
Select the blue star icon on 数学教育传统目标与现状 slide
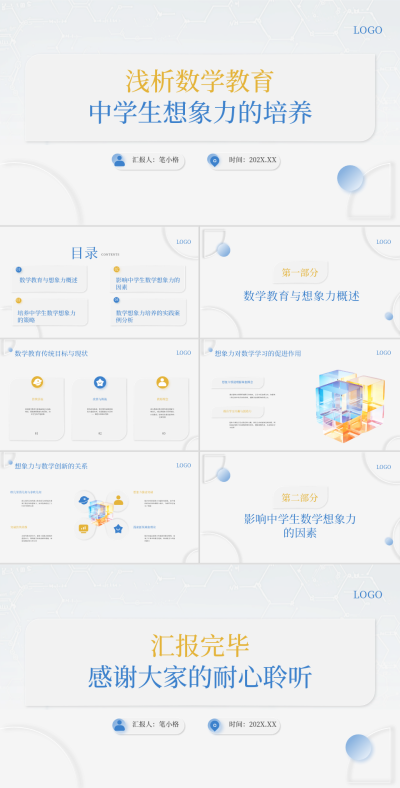(x=100, y=382)
